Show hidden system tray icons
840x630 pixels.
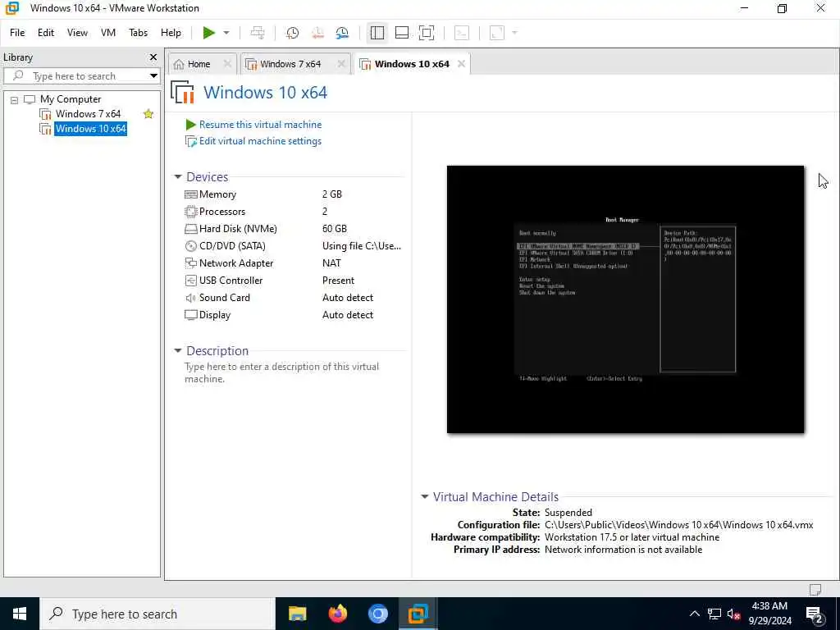694,614
